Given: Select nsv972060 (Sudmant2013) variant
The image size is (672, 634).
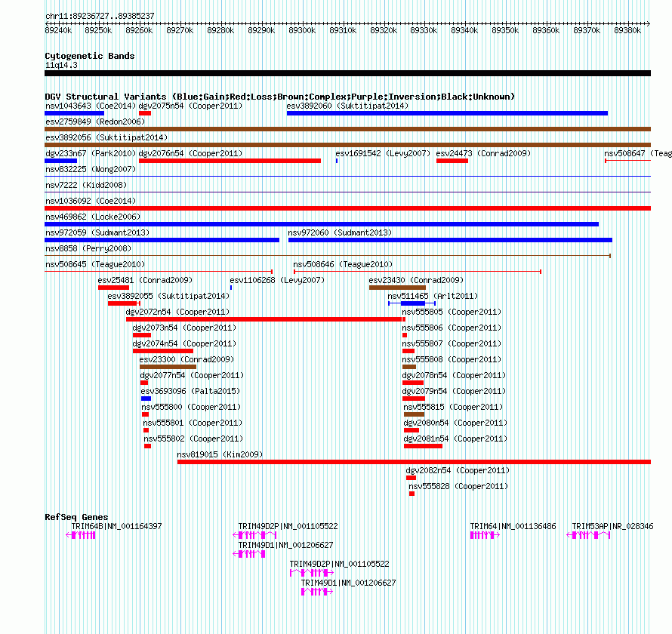Looking at the screenshot, I should (x=451, y=240).
